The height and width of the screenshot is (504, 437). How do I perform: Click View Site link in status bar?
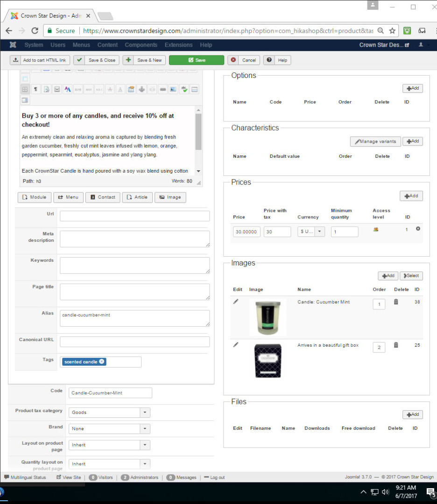tap(69, 477)
